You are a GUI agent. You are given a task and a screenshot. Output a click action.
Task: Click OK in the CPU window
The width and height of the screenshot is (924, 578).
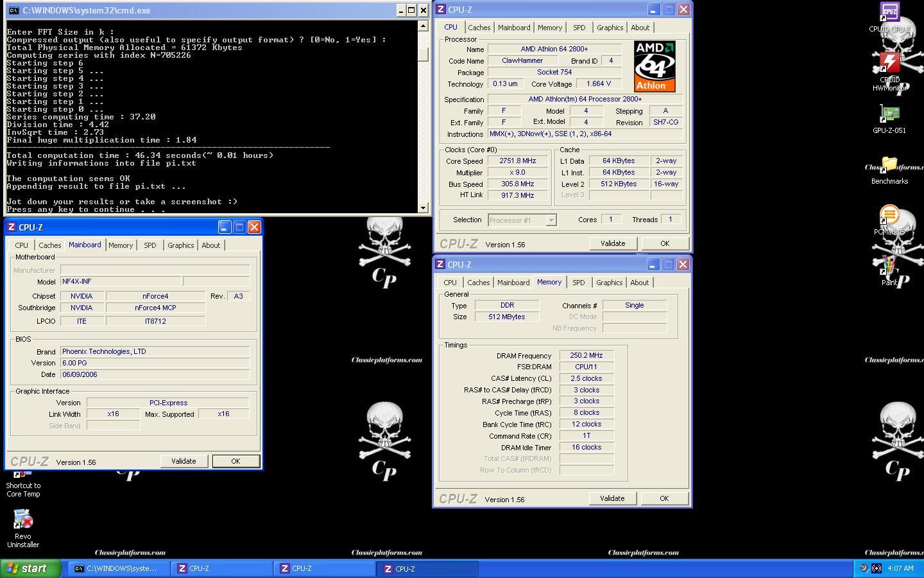(665, 243)
